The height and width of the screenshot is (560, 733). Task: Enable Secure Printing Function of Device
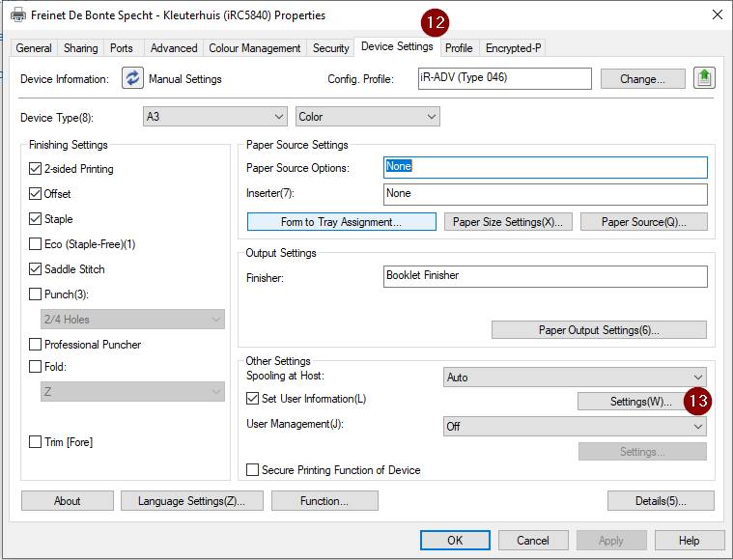[x=252, y=470]
